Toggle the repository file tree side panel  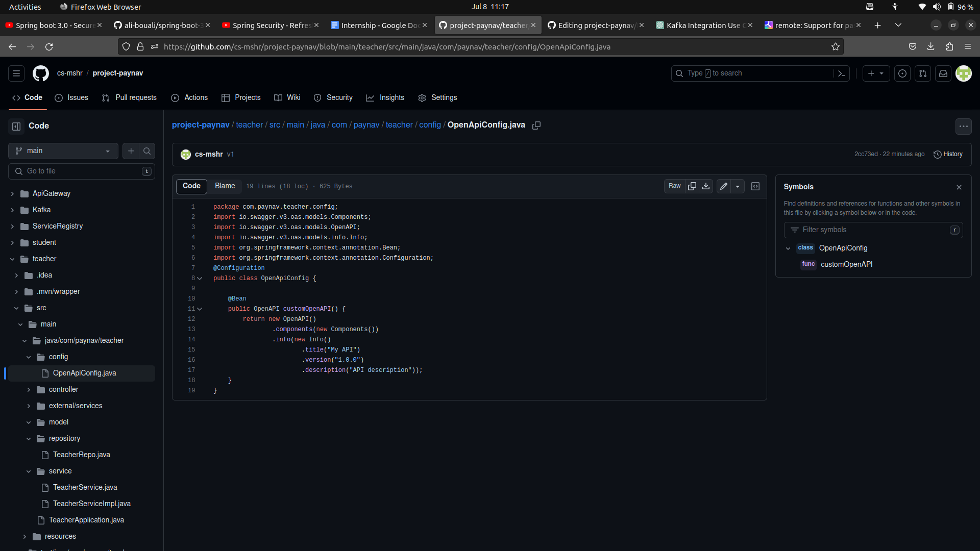click(16, 126)
